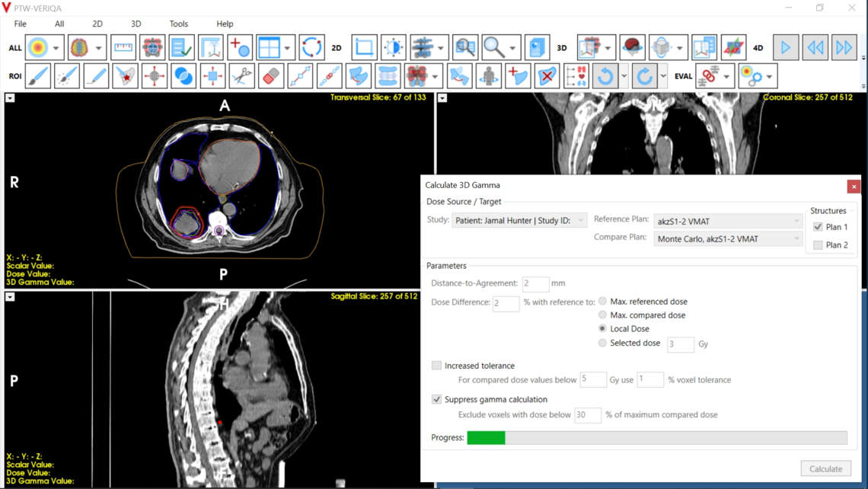Click the undo arrow in the ROI toolbar
Viewport: 868px width, 489px height.
pos(605,76)
